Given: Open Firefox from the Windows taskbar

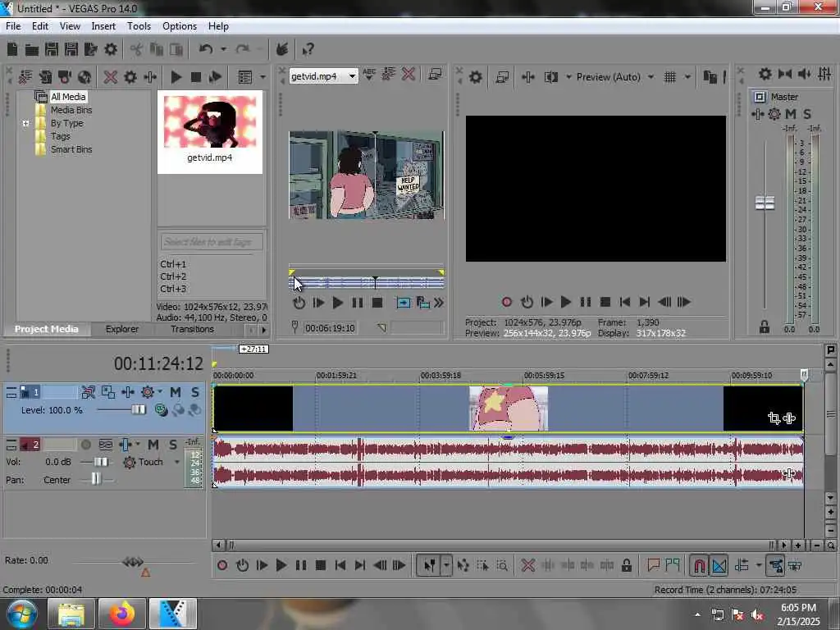Looking at the screenshot, I should [x=121, y=614].
